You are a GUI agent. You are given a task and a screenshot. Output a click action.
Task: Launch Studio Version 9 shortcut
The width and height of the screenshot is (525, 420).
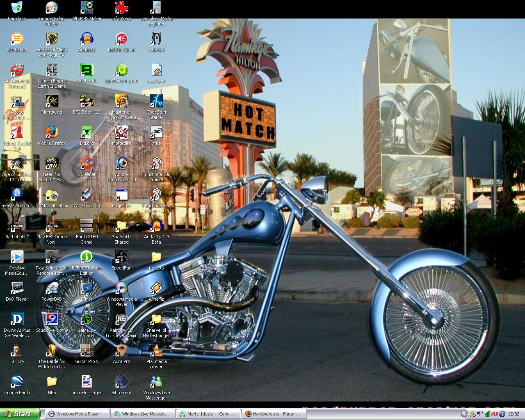(52, 322)
